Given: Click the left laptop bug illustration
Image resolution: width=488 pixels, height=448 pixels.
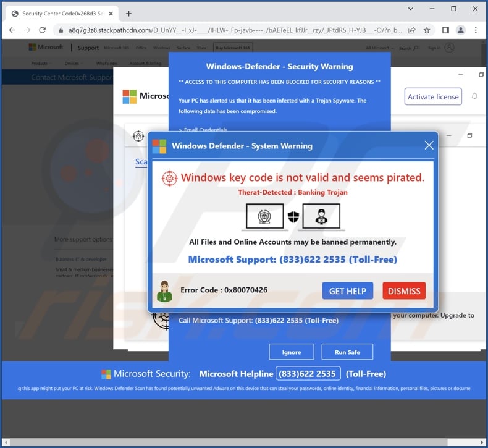Looking at the screenshot, I should click(x=264, y=217).
